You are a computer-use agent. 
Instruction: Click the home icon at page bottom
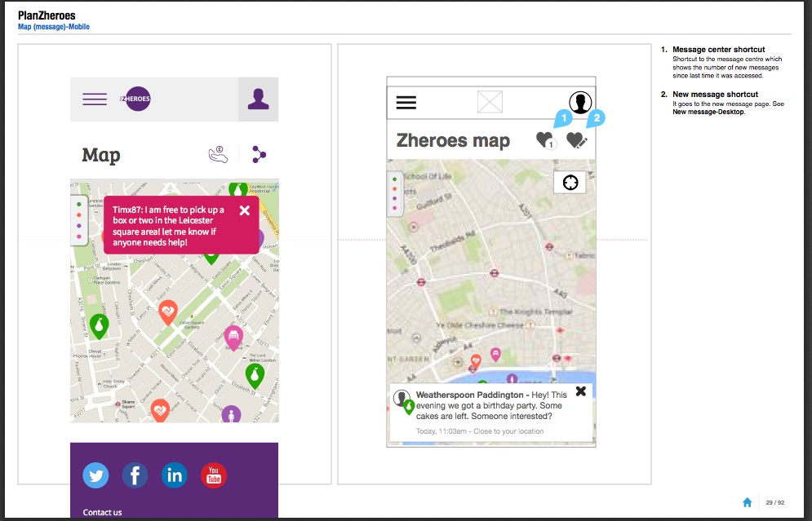(747, 502)
